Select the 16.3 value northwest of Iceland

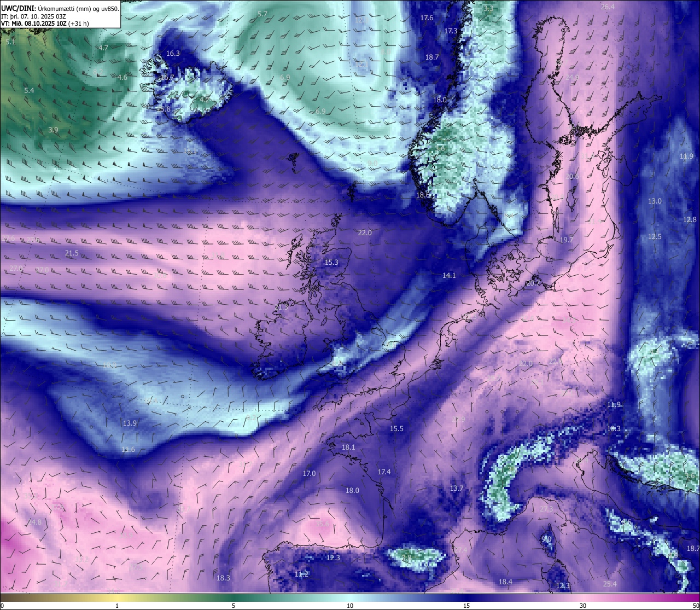[173, 53]
